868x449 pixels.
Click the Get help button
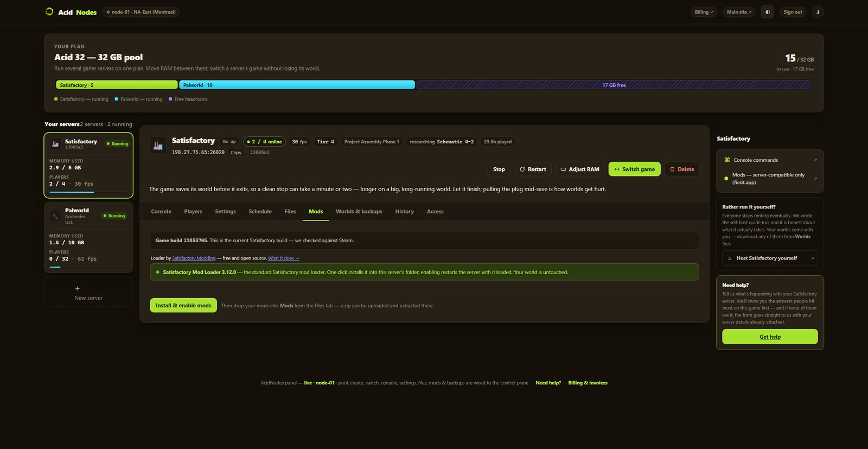770,337
